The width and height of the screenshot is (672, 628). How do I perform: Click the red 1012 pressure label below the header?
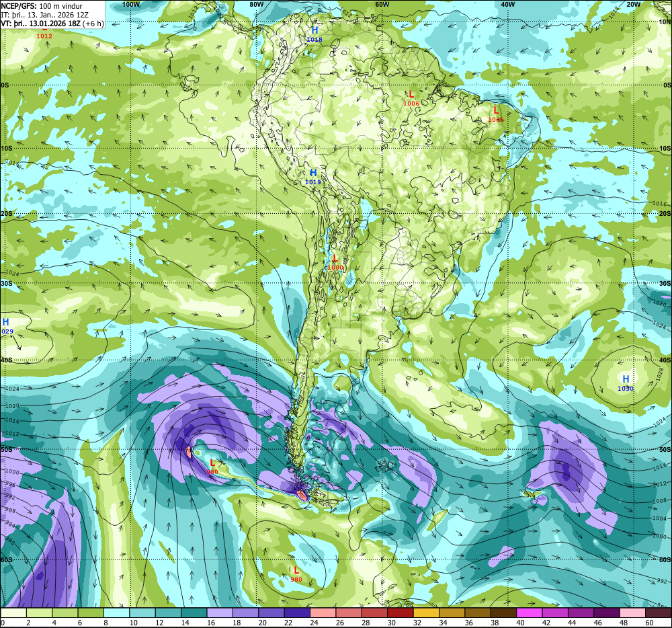point(44,36)
